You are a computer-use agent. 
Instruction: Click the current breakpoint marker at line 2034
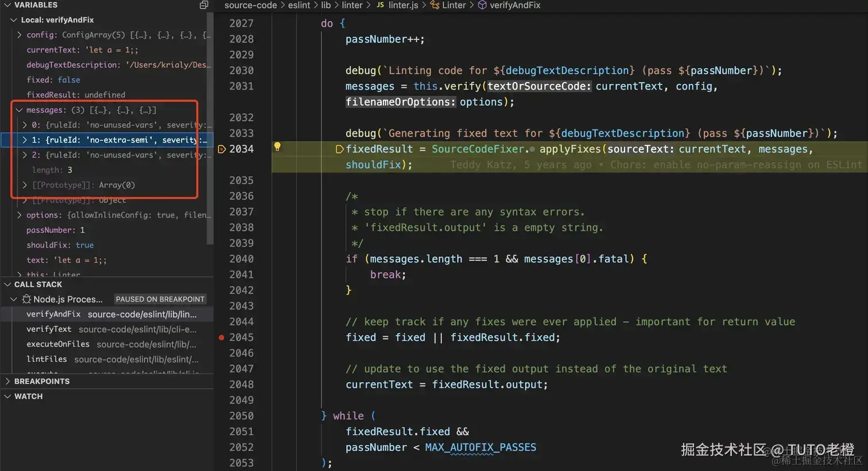(222, 149)
